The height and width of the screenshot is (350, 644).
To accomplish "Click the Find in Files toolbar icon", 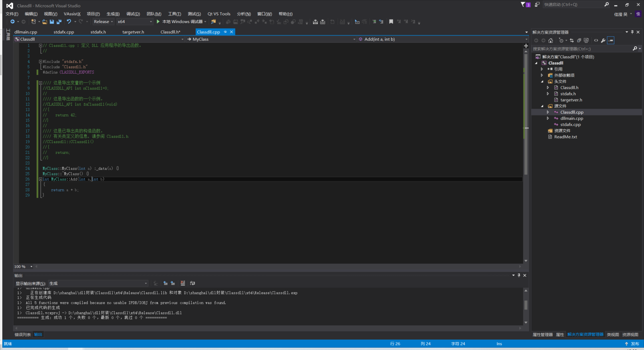I will coord(214,22).
